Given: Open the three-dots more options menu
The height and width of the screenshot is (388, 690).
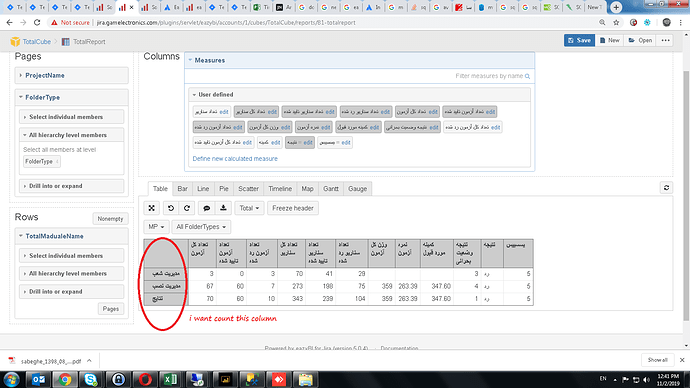Looking at the screenshot, I should [x=665, y=40].
